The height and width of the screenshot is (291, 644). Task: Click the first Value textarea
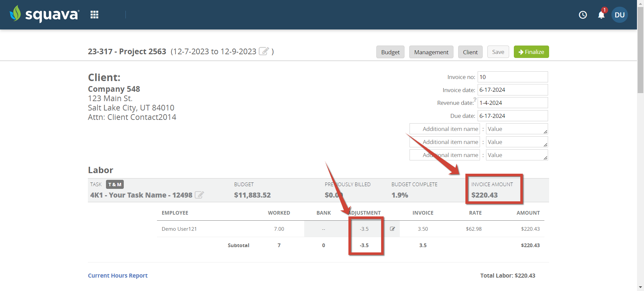tap(517, 129)
